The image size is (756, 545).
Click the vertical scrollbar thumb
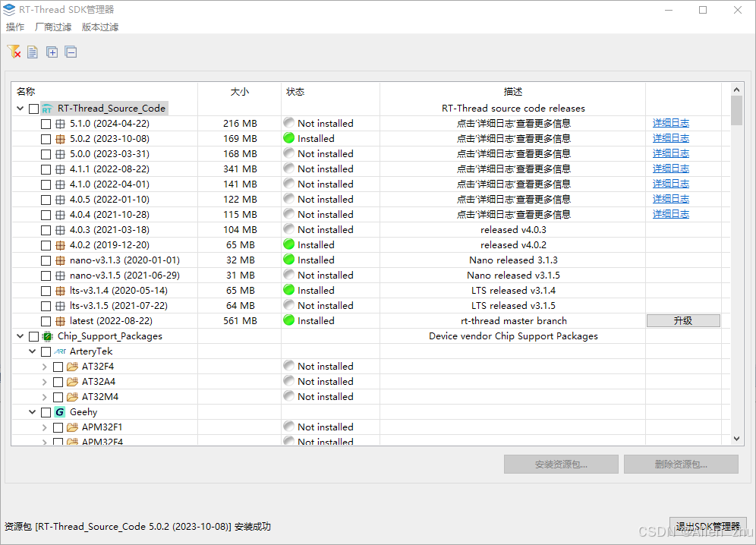coord(736,111)
